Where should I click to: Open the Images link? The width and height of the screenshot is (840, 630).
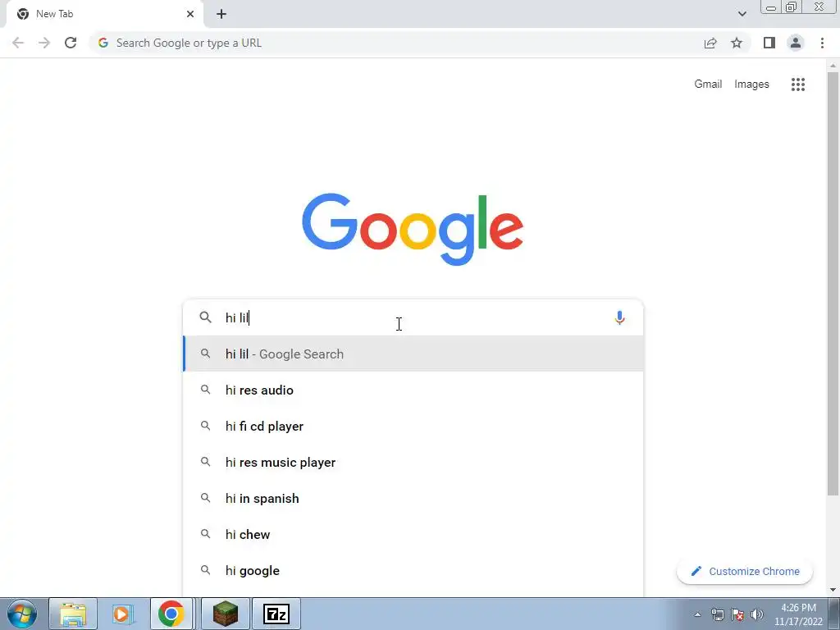(751, 84)
